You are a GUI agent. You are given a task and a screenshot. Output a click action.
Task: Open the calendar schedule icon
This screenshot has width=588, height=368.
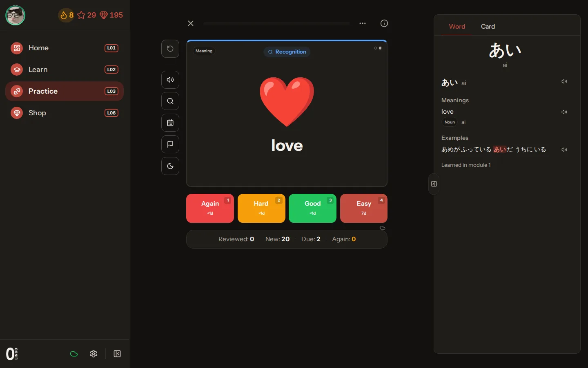coord(170,123)
